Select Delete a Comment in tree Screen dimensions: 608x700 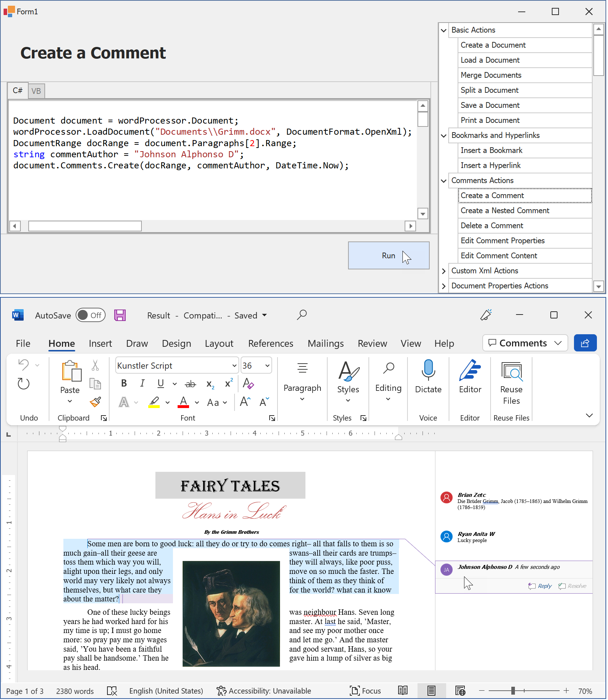tap(525, 226)
